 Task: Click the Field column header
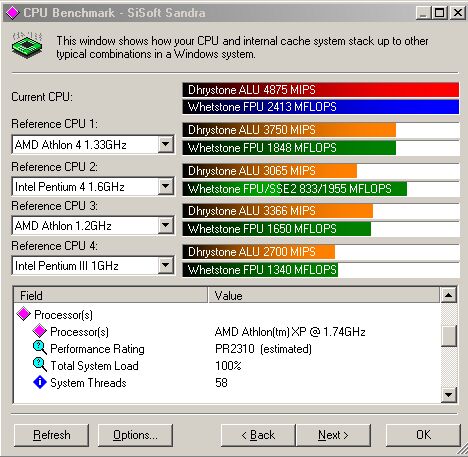(x=111, y=295)
